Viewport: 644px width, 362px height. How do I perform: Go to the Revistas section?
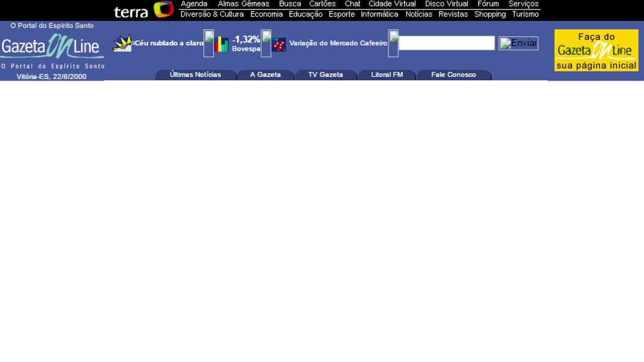453,15
